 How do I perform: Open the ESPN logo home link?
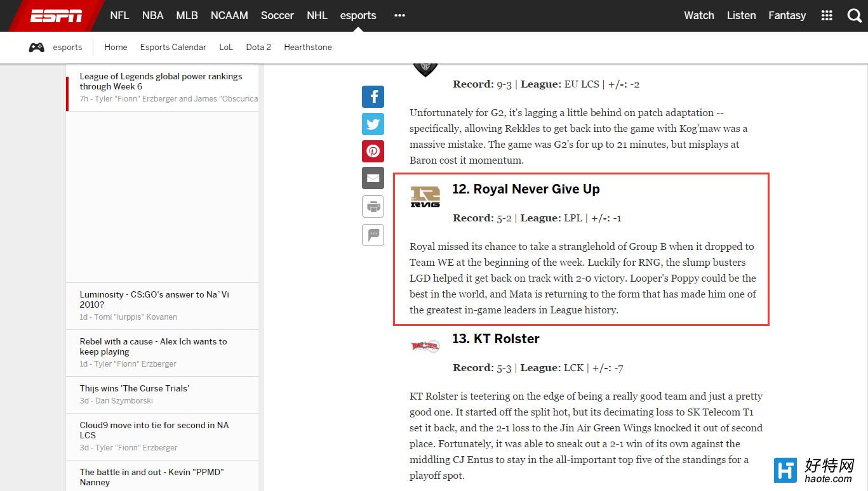pyautogui.click(x=56, y=16)
